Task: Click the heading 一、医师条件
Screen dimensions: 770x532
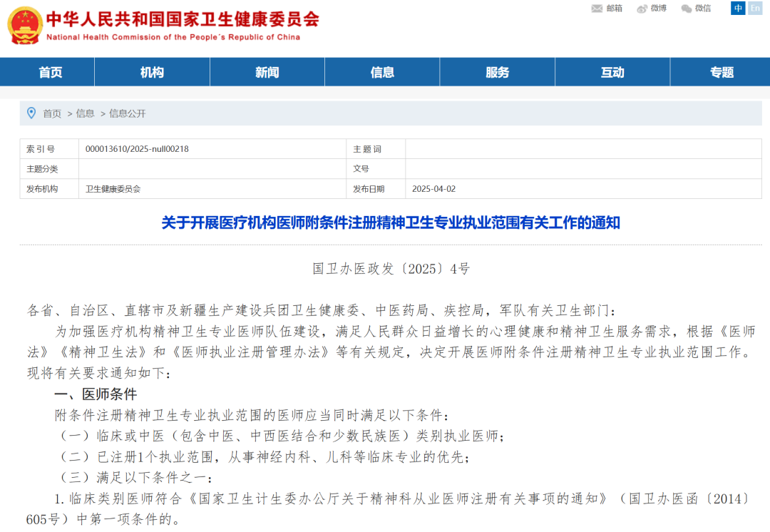Action: (96, 394)
